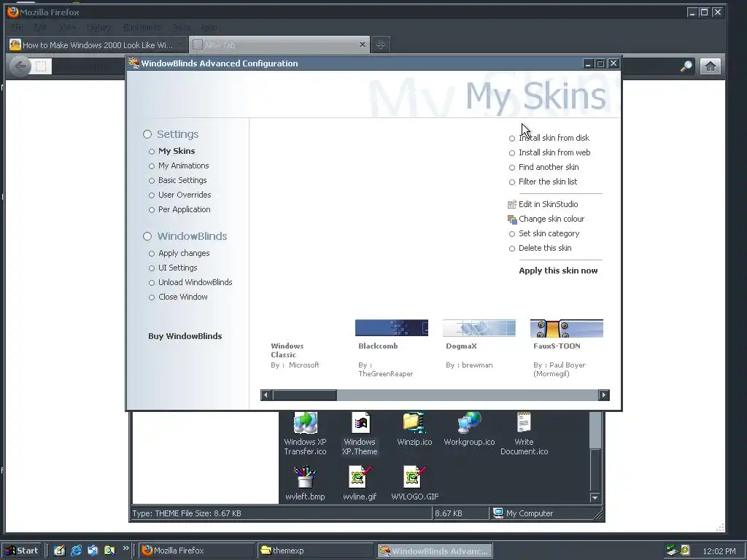Viewport: 747px width, 560px height.
Task: Click skin list scroll left arrow
Action: (x=266, y=394)
